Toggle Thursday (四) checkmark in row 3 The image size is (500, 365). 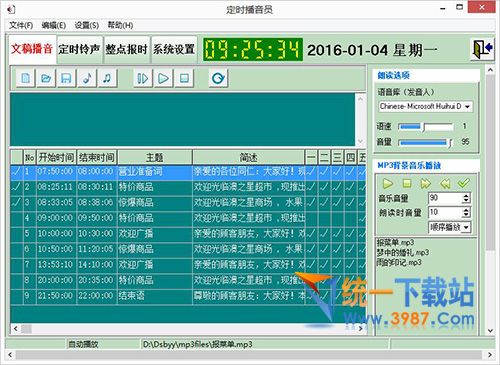(350, 202)
